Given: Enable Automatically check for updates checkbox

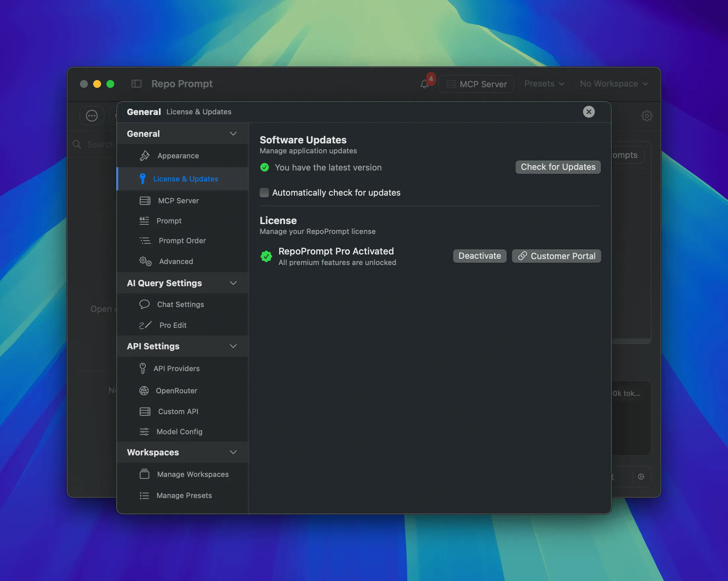Looking at the screenshot, I should pos(264,193).
